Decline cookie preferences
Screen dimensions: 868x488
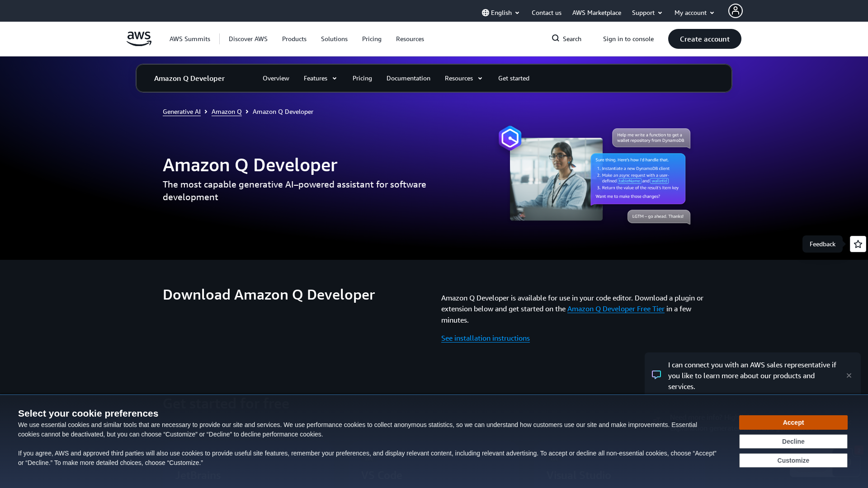[793, 441]
